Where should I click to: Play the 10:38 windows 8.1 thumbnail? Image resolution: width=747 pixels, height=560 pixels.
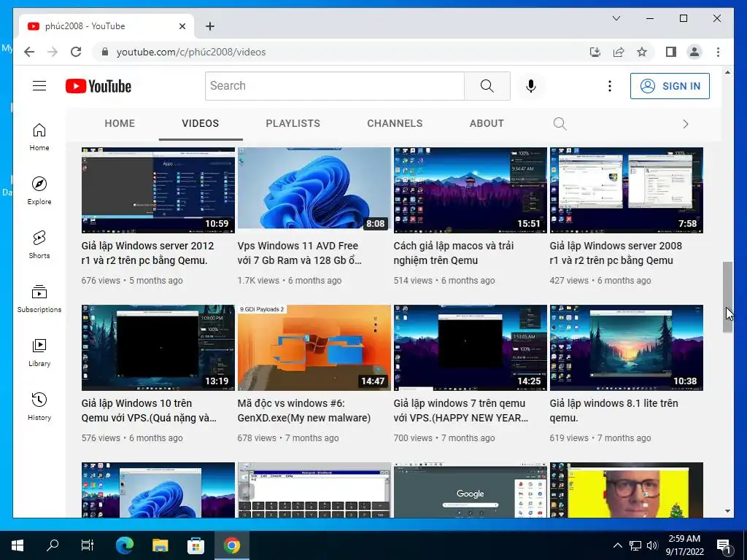point(627,348)
